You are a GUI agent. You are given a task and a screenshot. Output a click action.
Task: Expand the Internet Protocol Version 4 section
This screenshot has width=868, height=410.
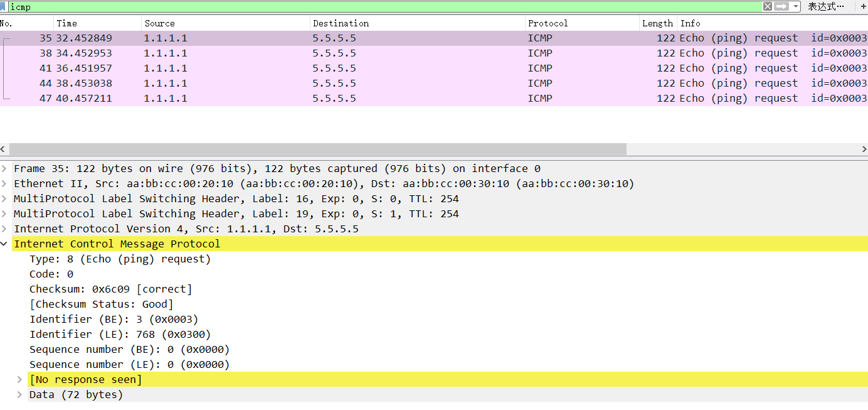(4, 229)
